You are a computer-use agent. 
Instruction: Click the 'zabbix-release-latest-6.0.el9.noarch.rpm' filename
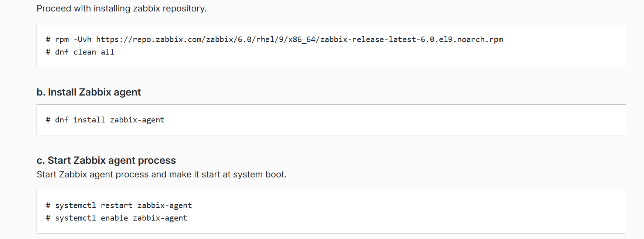pos(412,39)
